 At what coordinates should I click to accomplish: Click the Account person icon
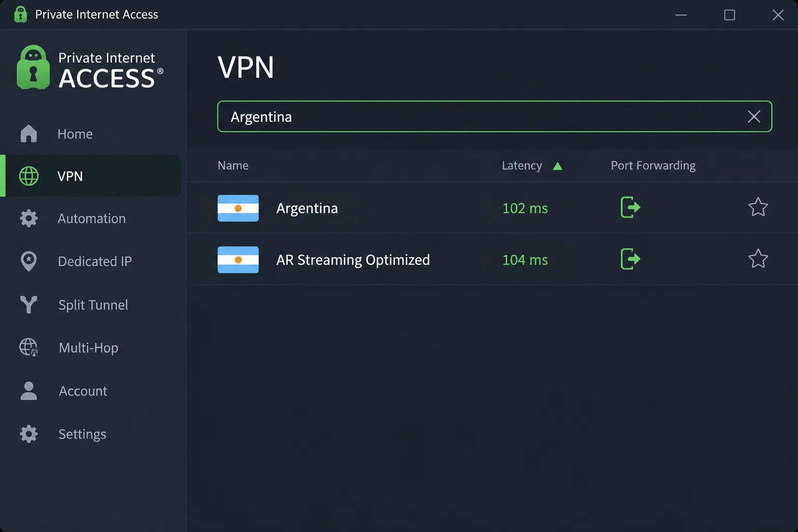tap(29, 391)
